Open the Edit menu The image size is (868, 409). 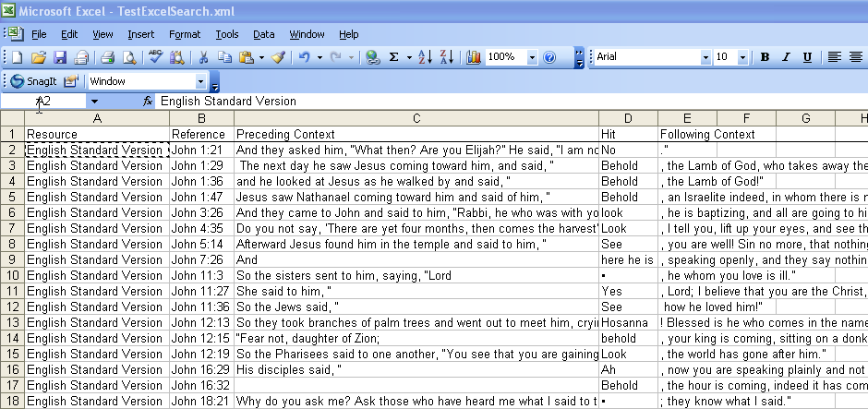click(x=69, y=34)
